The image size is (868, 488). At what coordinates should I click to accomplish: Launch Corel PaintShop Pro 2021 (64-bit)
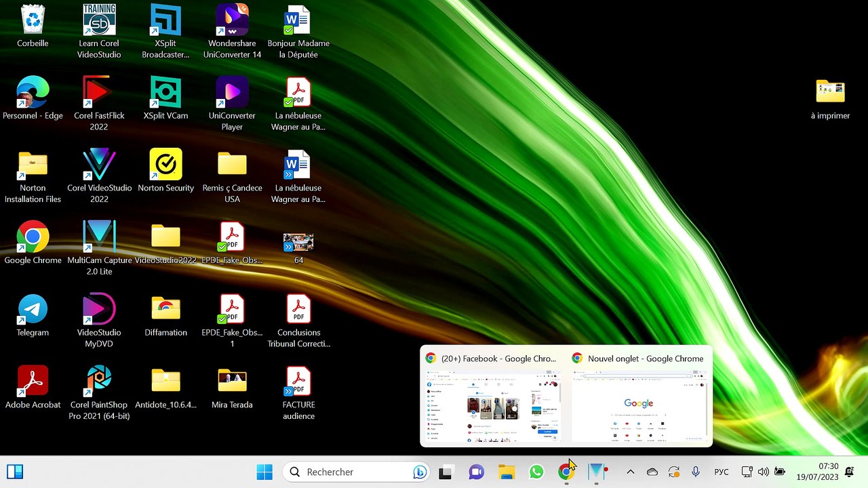click(x=99, y=393)
